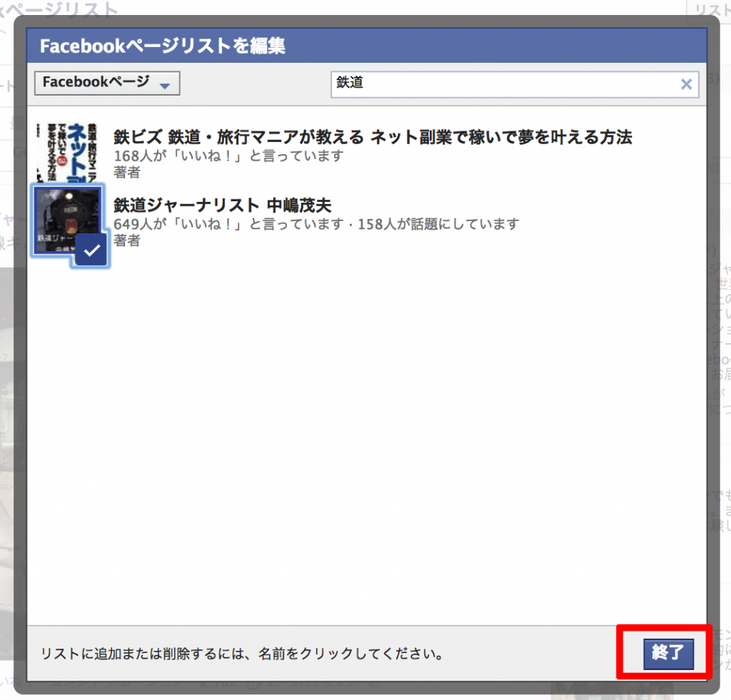Click the dropdown arrow beside Facebookページ
Viewport: 731px width, 700px height.
point(165,86)
